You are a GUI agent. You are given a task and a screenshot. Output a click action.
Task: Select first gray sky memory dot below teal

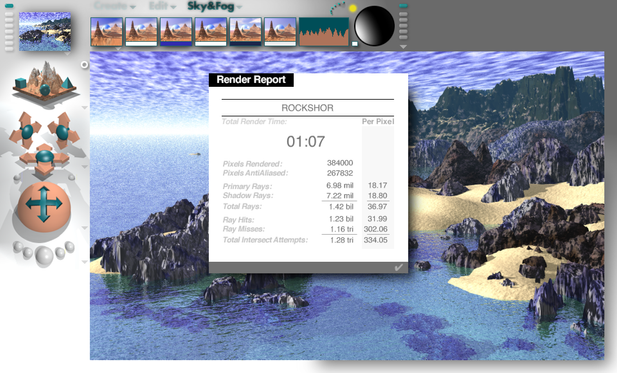coord(403,15)
